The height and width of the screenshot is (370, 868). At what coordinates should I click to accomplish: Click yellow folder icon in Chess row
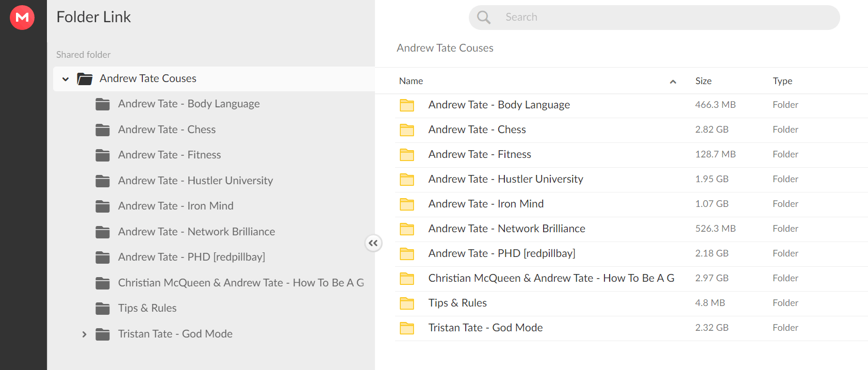(407, 130)
